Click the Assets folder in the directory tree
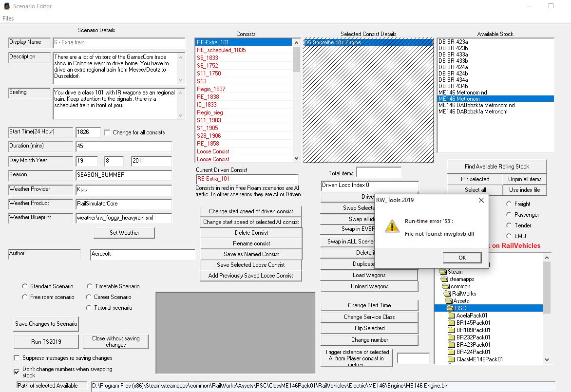The height and width of the screenshot is (392, 571). coord(461,301)
